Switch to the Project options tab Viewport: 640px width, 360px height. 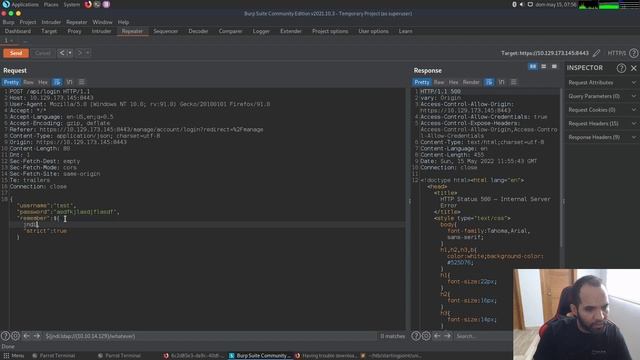tap(330, 31)
